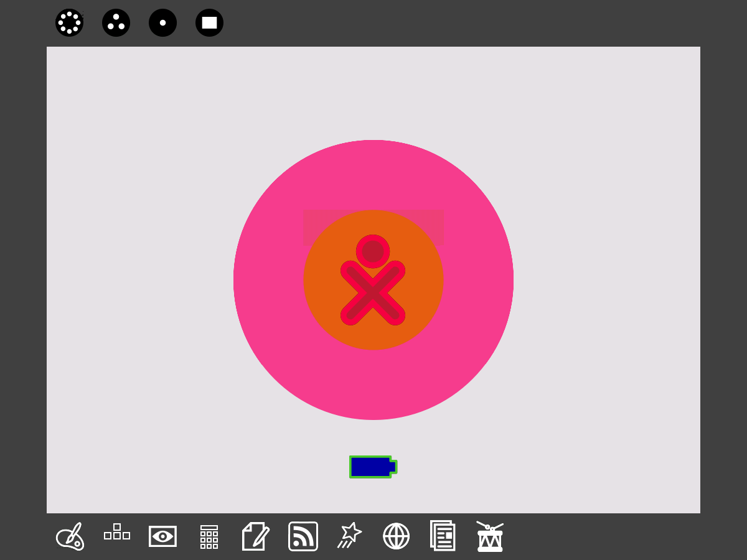The width and height of the screenshot is (747, 560).
Task: Start the Write activity pencil icon
Action: click(x=256, y=536)
